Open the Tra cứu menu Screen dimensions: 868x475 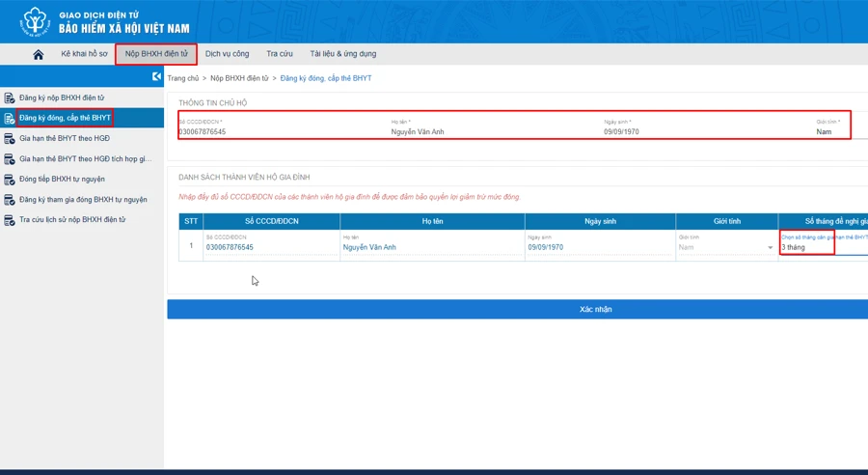280,54
